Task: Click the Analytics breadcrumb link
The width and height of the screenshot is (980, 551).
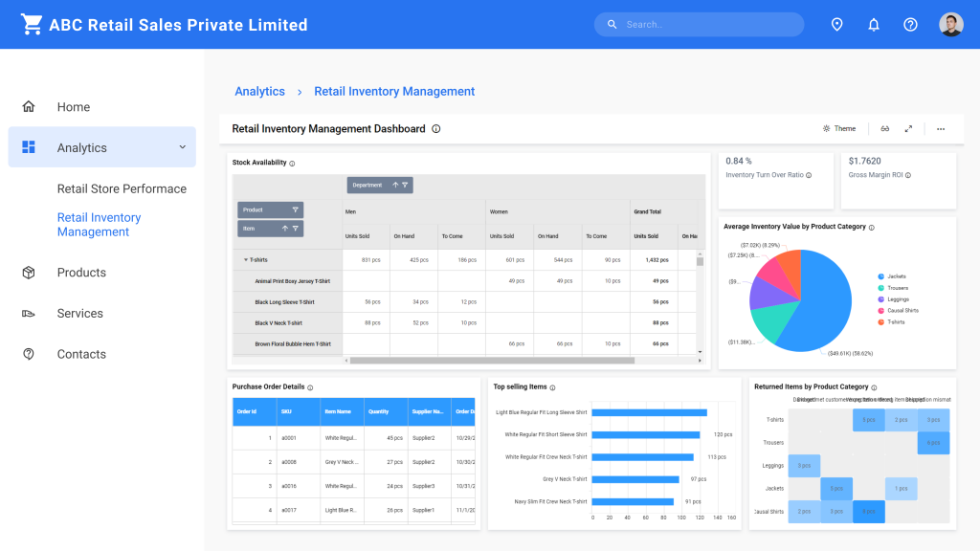Action: pyautogui.click(x=259, y=91)
